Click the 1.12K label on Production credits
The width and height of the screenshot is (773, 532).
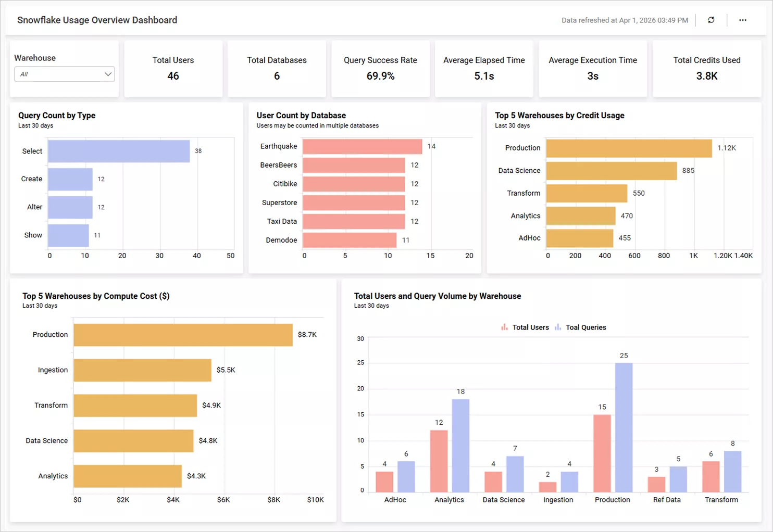click(x=727, y=148)
